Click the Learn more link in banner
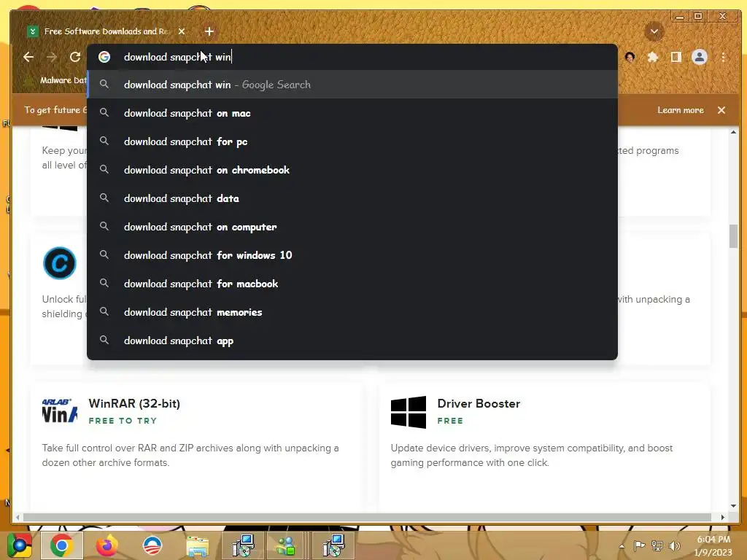 click(681, 110)
